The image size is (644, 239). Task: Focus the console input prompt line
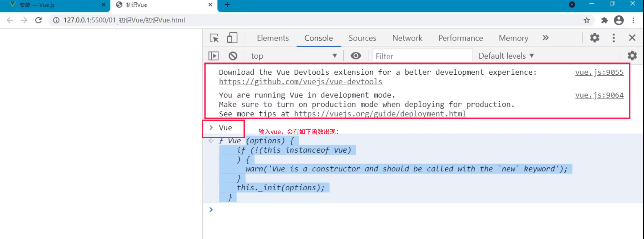[422, 210]
